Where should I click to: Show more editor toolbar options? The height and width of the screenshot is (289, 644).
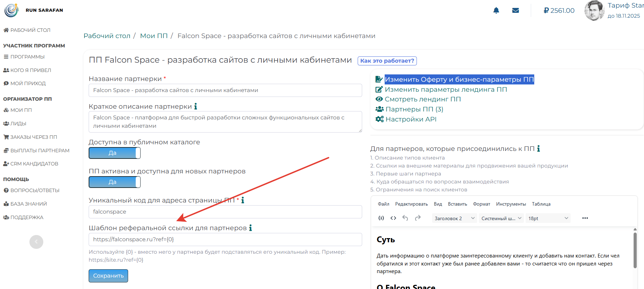pos(585,218)
